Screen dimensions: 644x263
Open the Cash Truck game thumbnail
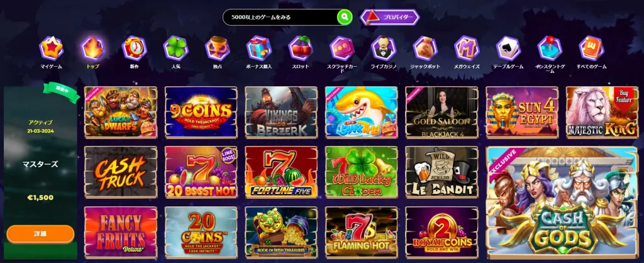point(121,172)
